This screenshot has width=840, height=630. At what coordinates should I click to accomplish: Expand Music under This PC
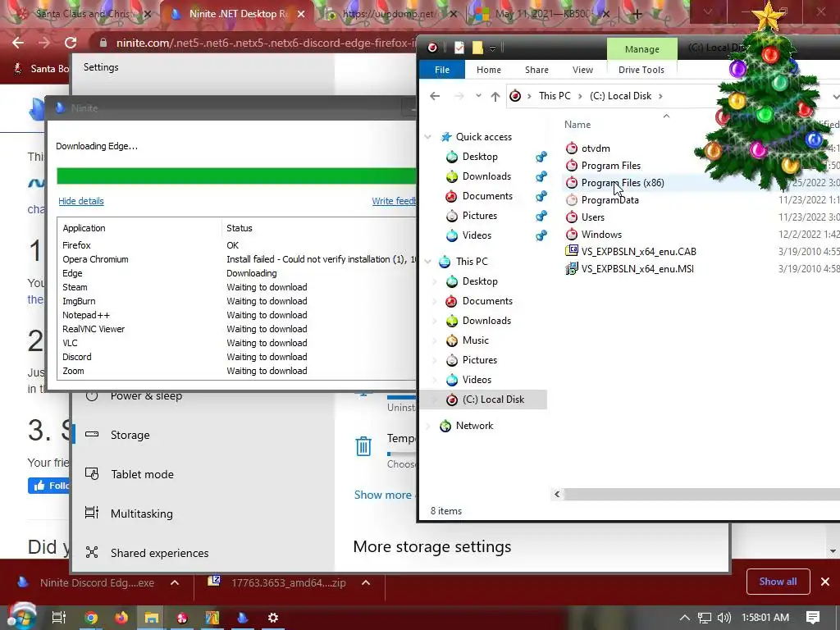pyautogui.click(x=435, y=340)
